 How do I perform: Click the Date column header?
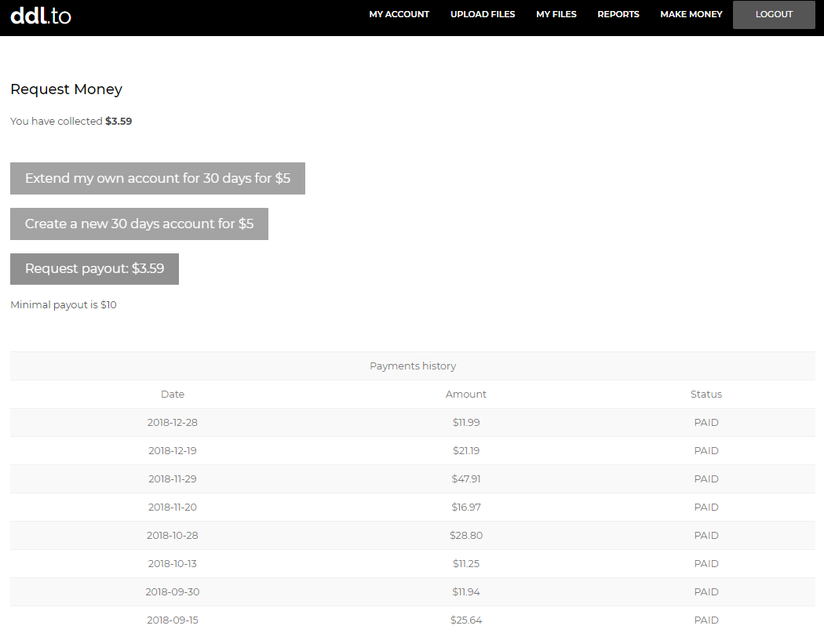click(x=173, y=395)
